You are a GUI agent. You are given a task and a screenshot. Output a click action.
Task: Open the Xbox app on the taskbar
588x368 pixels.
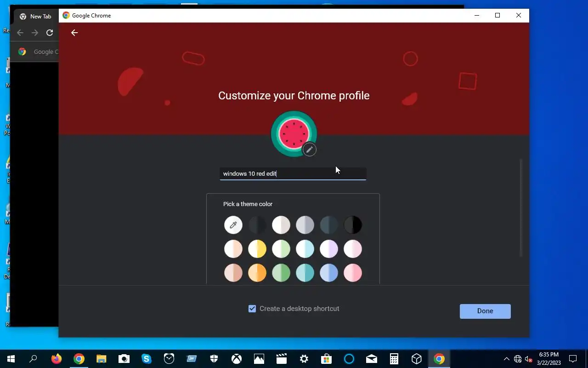click(x=237, y=359)
